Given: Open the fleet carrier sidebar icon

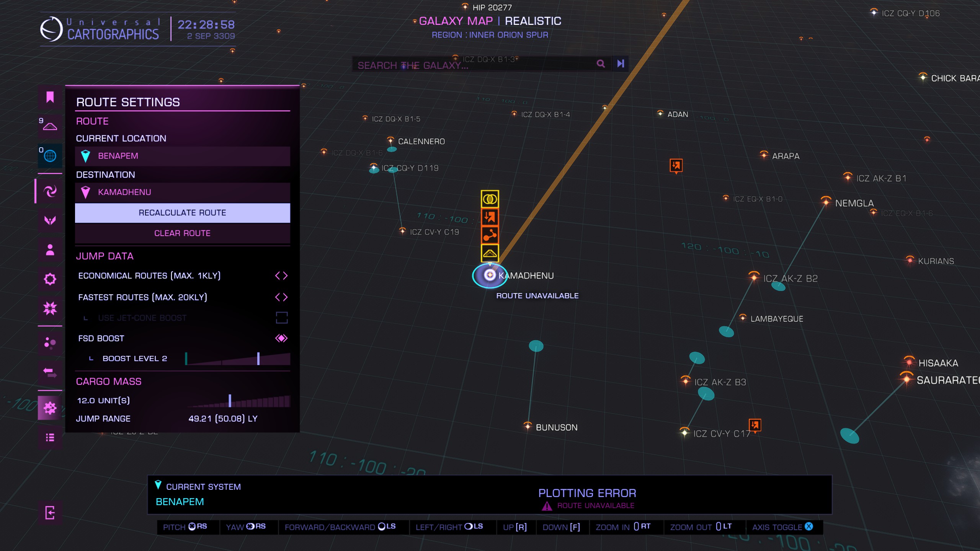Looking at the screenshot, I should tap(50, 126).
